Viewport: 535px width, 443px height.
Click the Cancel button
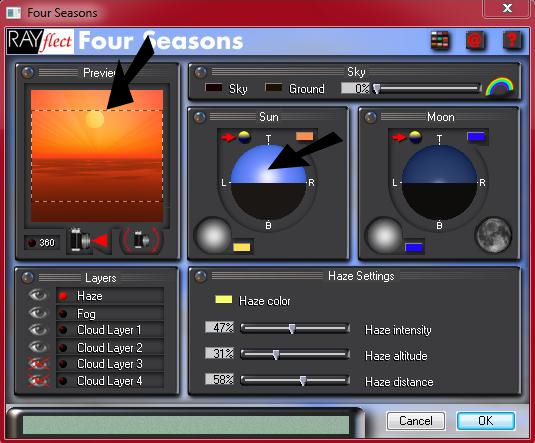pos(416,421)
